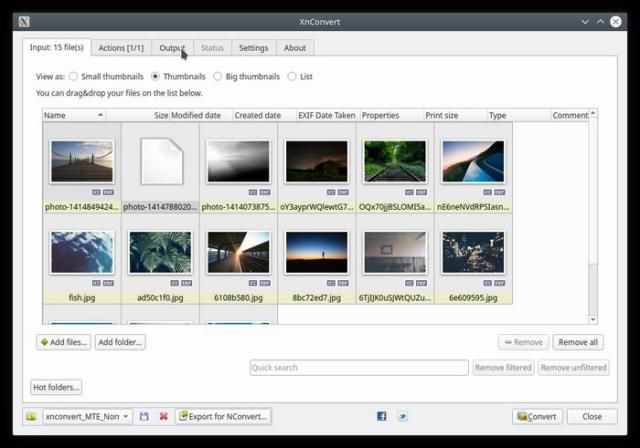Viewport: 640px width, 448px height.
Task: Click Add files with the green plus
Action: click(63, 342)
